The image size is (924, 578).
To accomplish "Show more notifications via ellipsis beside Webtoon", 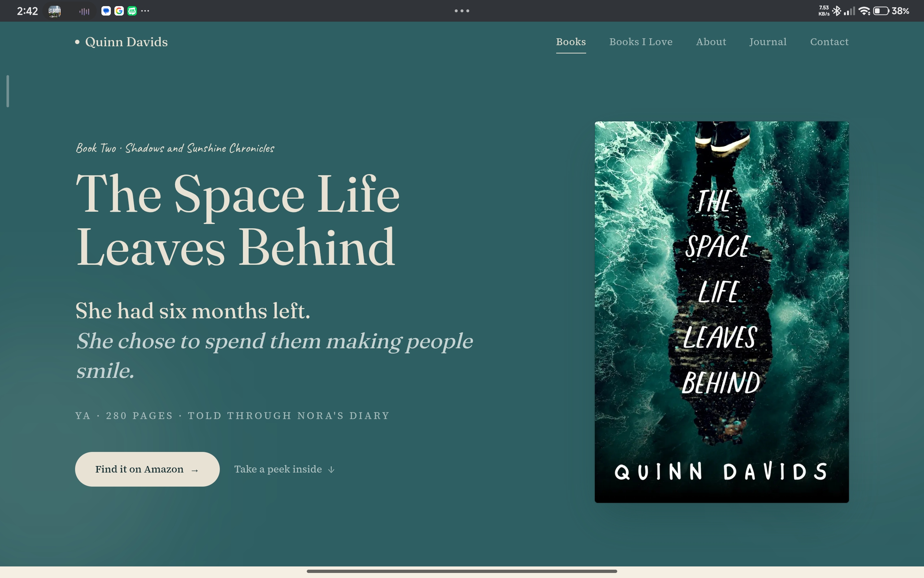I will (x=145, y=11).
